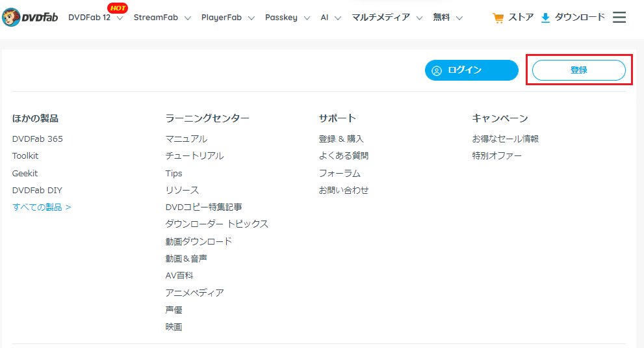
Task: Click the user icon in ログイン button
Action: (x=437, y=71)
